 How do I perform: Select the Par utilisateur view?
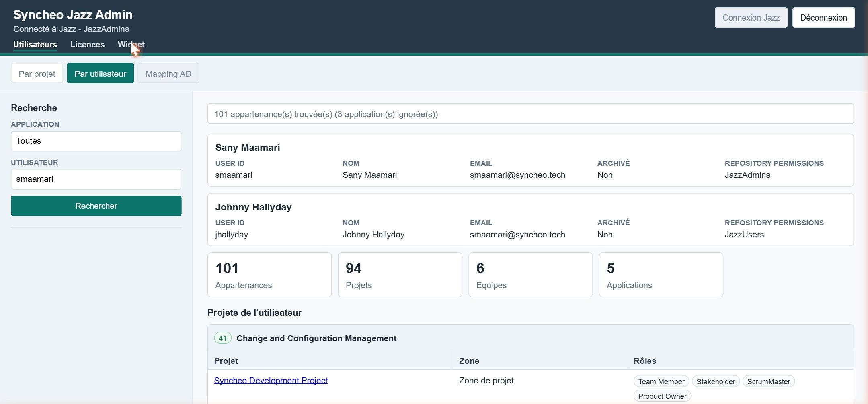click(100, 74)
